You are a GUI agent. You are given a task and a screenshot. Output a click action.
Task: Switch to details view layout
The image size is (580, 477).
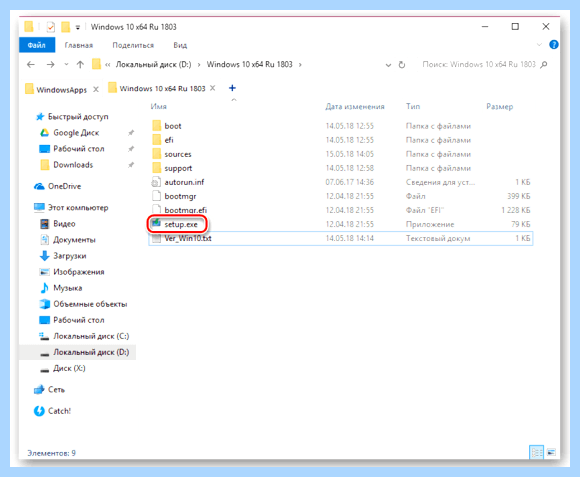pos(537,452)
